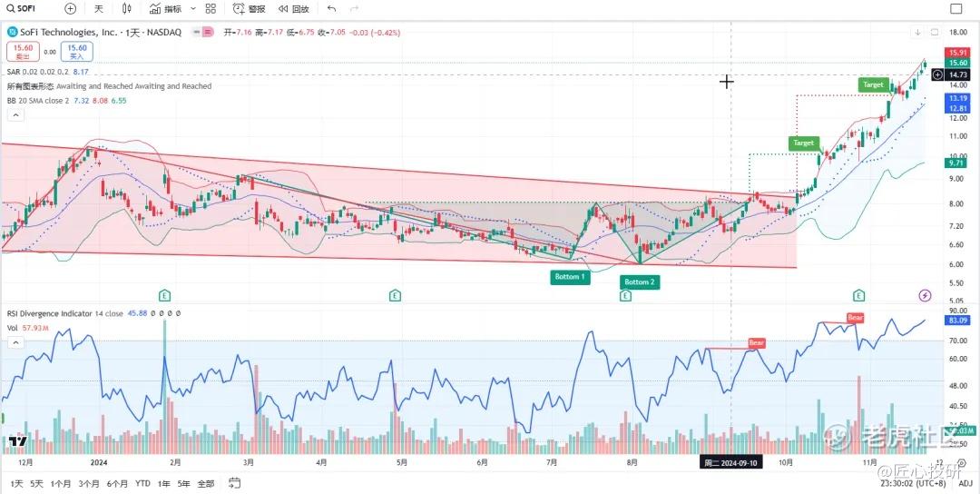The image size is (980, 494).
Task: Select the lower Target label near 10.00
Action: pos(803,143)
